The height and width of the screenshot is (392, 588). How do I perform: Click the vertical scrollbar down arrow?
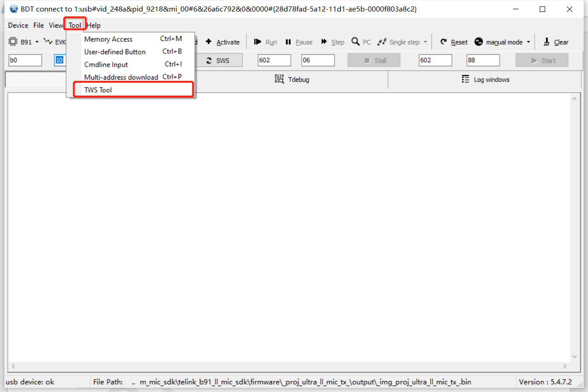pos(574,357)
